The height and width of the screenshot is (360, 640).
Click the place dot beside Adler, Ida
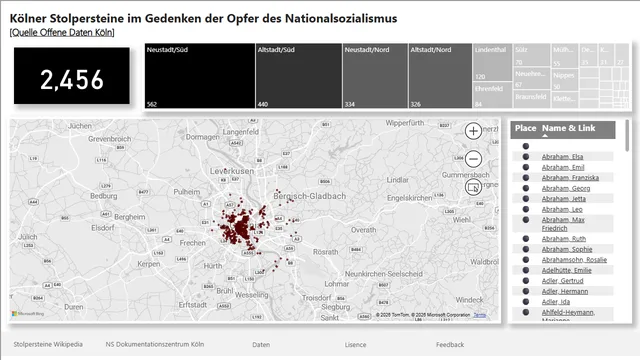526,302
